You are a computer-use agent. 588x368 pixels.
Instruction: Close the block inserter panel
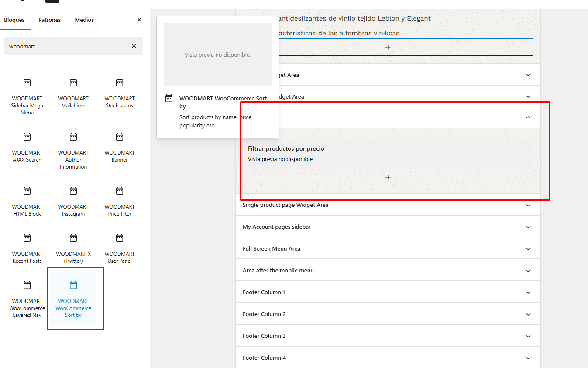[x=139, y=20]
